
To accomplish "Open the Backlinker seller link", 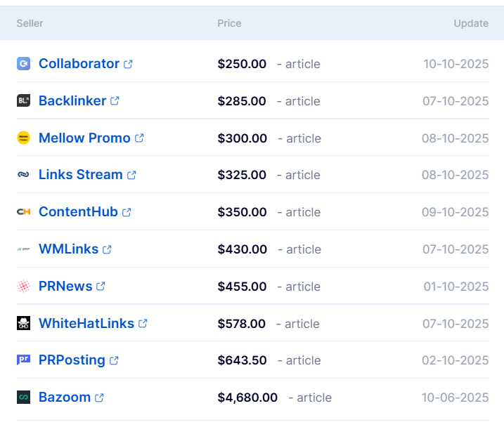I will [72, 101].
